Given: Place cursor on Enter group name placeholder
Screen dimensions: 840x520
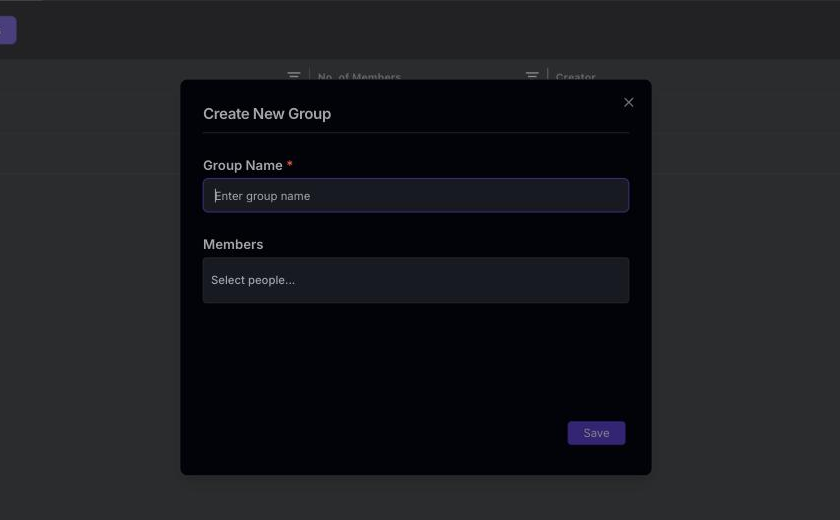Looking at the screenshot, I should [262, 196].
